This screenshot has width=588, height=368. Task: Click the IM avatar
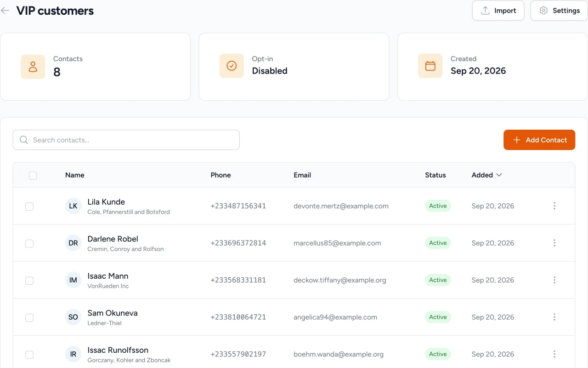(73, 280)
